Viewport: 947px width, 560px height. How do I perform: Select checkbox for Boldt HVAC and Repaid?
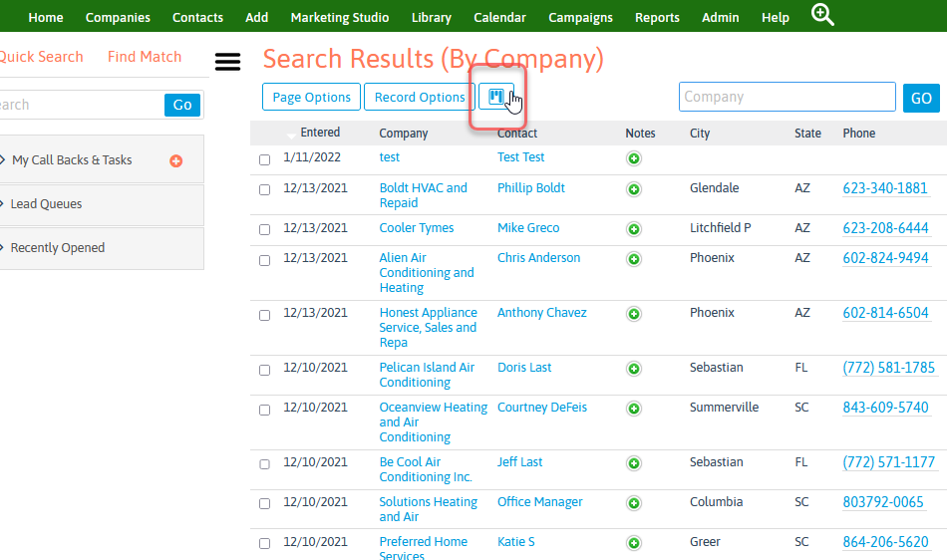click(x=264, y=190)
